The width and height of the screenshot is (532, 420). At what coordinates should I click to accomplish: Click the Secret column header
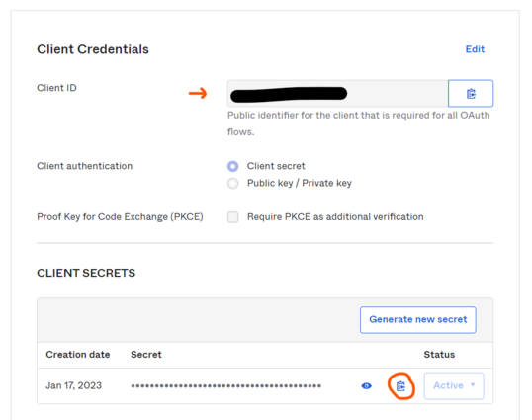point(146,355)
